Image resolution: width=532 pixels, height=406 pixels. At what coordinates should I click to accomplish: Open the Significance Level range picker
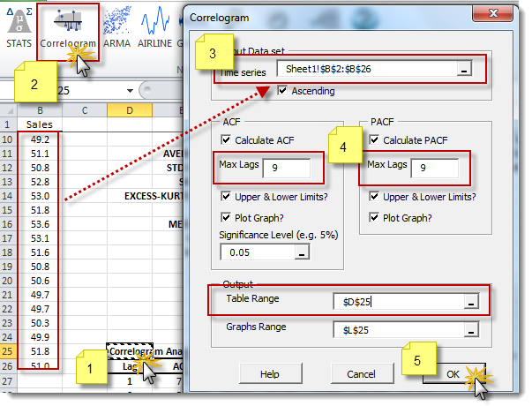302,252
